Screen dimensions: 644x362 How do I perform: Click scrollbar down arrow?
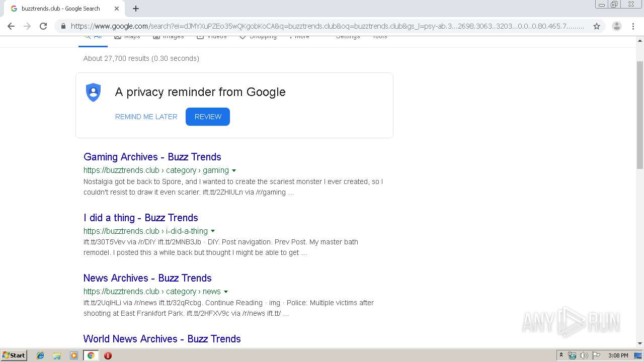point(640,343)
